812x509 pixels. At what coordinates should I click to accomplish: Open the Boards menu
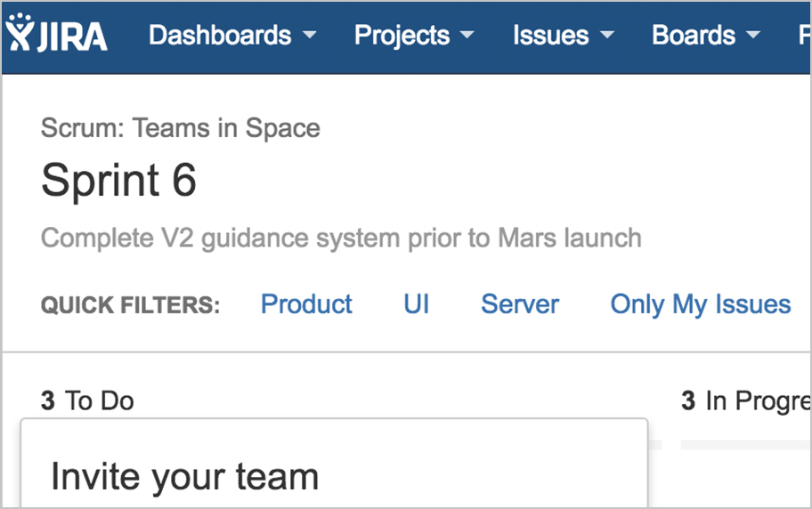pos(706,36)
